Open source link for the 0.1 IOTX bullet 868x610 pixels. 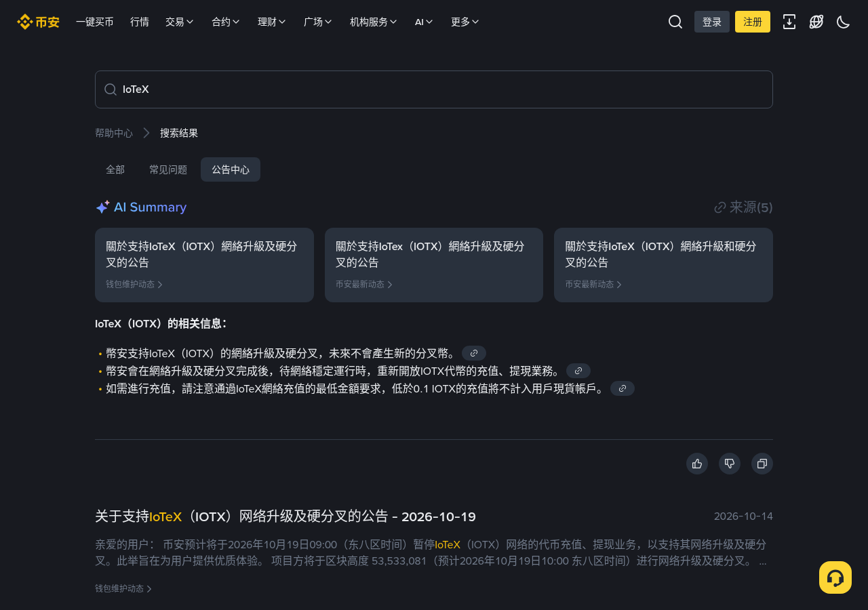(623, 388)
